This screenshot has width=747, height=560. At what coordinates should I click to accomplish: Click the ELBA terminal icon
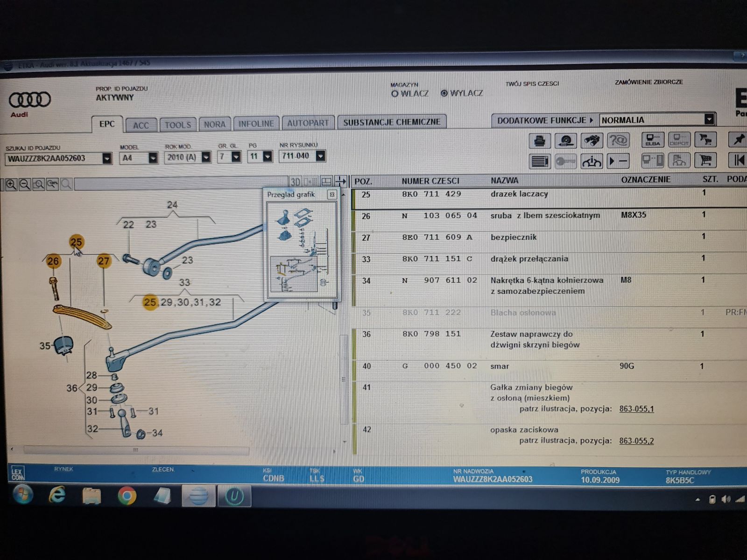click(653, 140)
